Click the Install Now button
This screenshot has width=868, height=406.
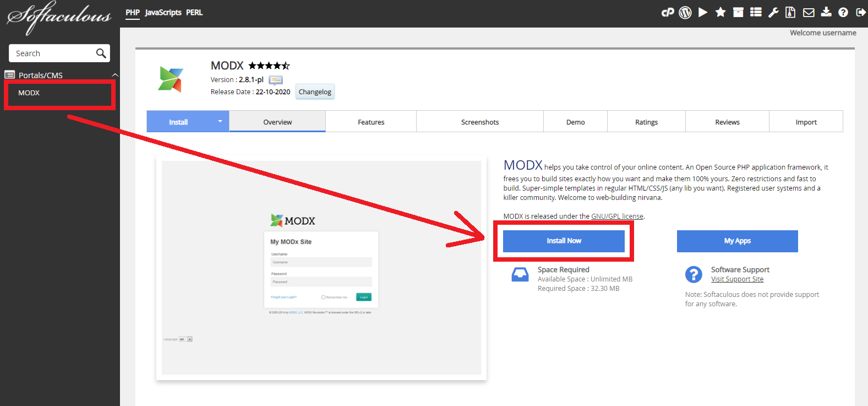pyautogui.click(x=564, y=241)
